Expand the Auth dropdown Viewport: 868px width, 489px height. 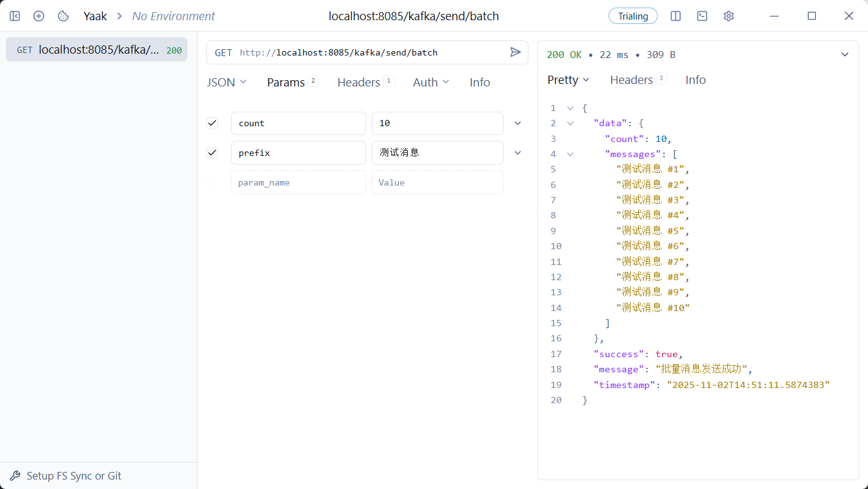click(x=431, y=82)
